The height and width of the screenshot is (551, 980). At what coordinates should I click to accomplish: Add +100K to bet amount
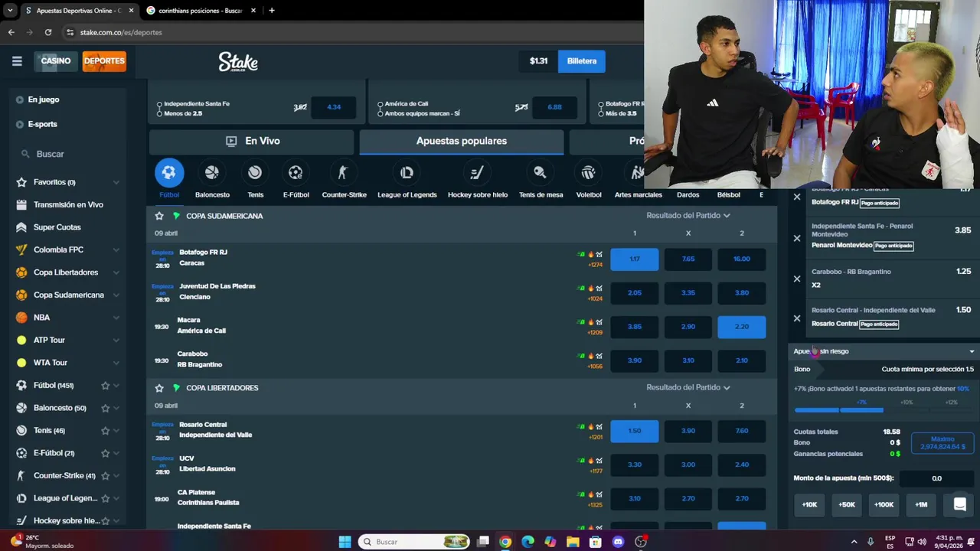(x=884, y=504)
